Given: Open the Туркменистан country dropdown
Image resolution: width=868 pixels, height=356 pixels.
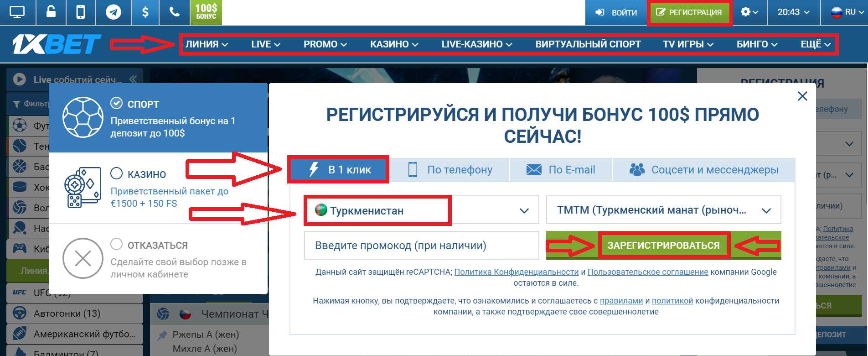Looking at the screenshot, I should pos(421,210).
